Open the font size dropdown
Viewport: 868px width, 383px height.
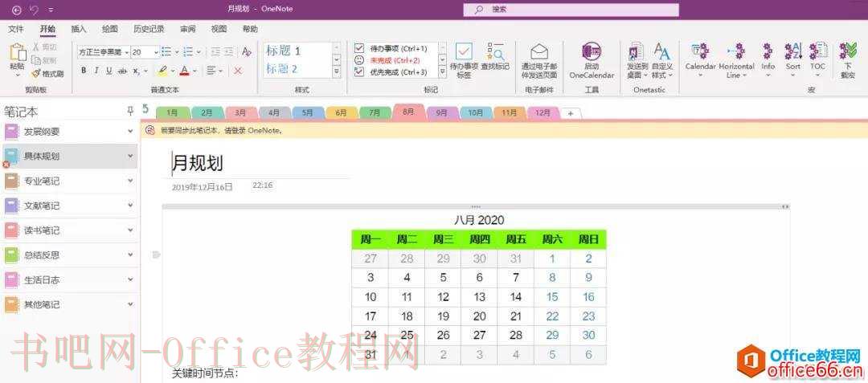coord(156,52)
